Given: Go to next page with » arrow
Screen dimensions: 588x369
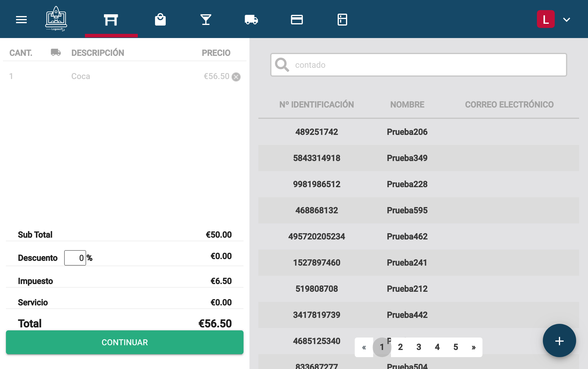Looking at the screenshot, I should tap(473, 347).
